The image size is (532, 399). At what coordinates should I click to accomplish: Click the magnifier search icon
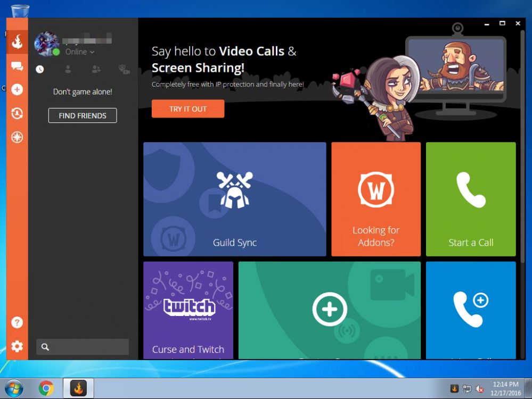pos(45,347)
